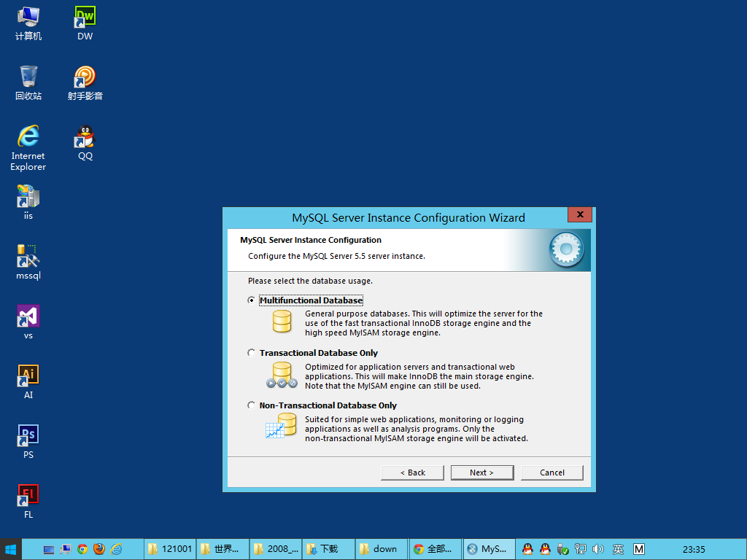Click the Non-Transactional Database chart icon
The height and width of the screenshot is (560, 747).
coord(281,425)
